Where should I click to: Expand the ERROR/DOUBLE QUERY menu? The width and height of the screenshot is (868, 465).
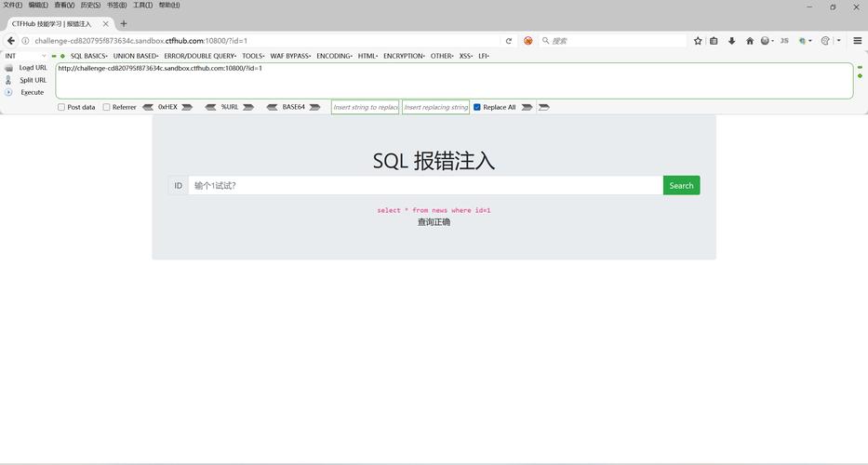pos(200,56)
